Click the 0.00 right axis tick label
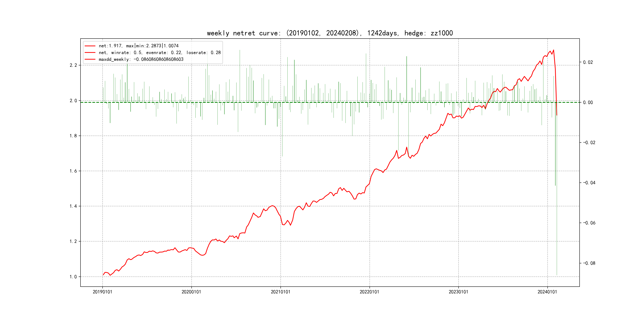Screen dimensions: 644x322 [x=588, y=103]
